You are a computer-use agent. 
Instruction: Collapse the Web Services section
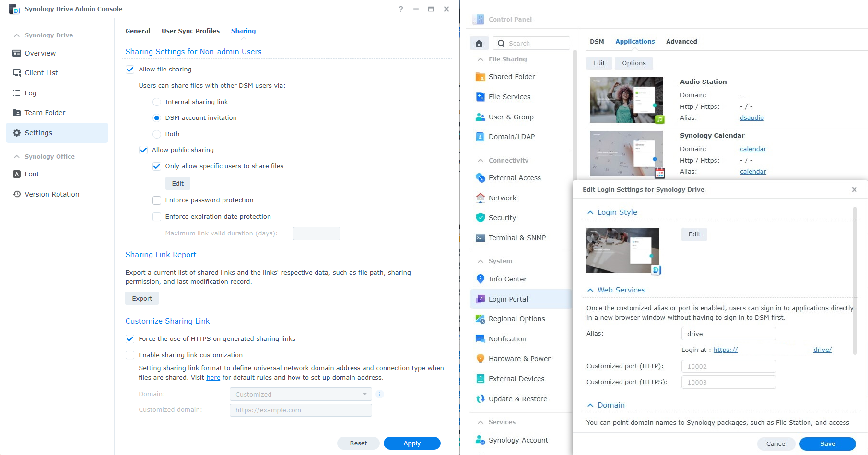[x=590, y=290]
